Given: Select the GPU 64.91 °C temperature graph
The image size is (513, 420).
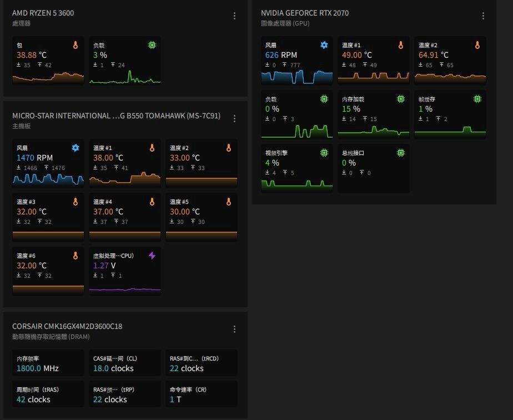Looking at the screenshot, I should click(450, 78).
